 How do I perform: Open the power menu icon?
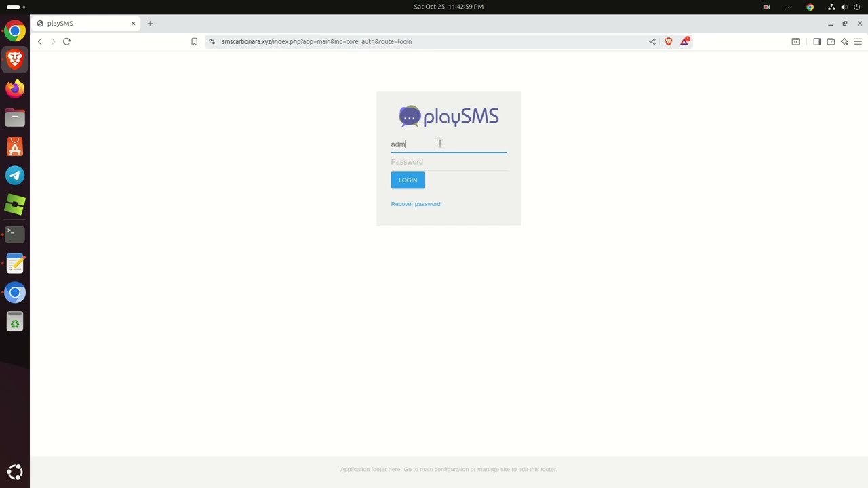[857, 7]
